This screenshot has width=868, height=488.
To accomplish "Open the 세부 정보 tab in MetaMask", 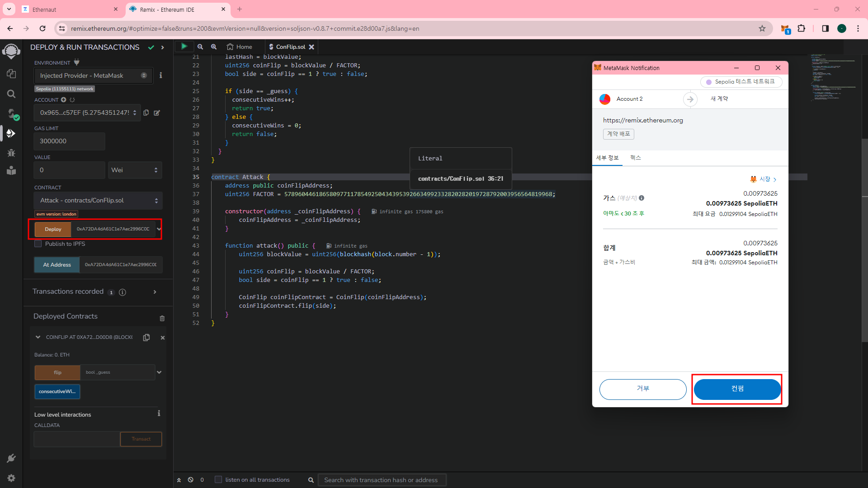I will click(607, 158).
